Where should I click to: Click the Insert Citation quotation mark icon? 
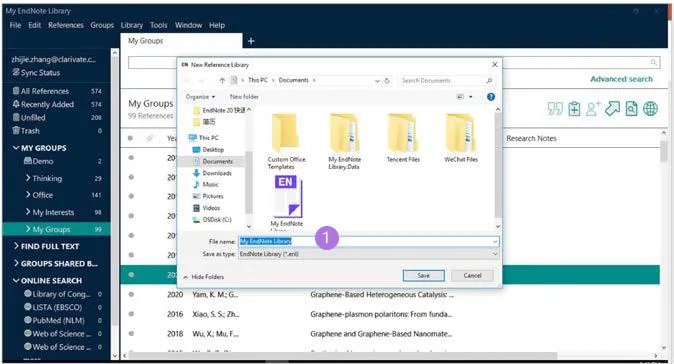pos(555,109)
